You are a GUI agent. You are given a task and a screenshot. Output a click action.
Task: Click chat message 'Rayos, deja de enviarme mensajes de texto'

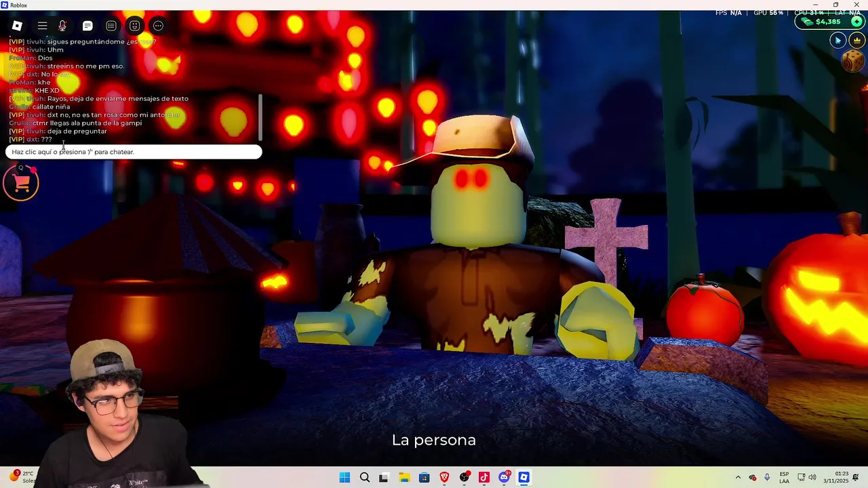[117, 98]
